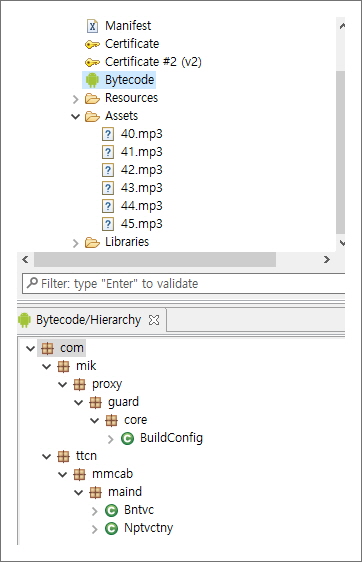Click the file icon for 40.mp3
Viewport: 362px width, 562px height.
coord(108,134)
